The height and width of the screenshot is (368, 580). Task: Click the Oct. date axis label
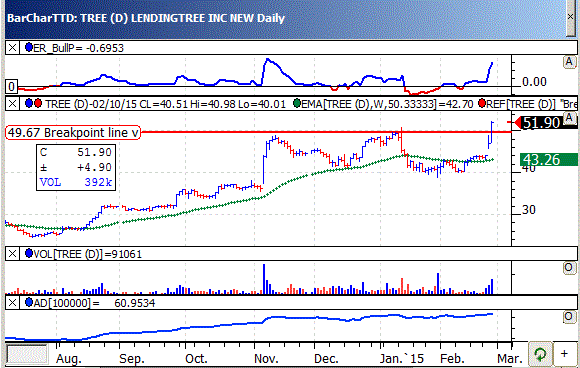[x=196, y=358]
